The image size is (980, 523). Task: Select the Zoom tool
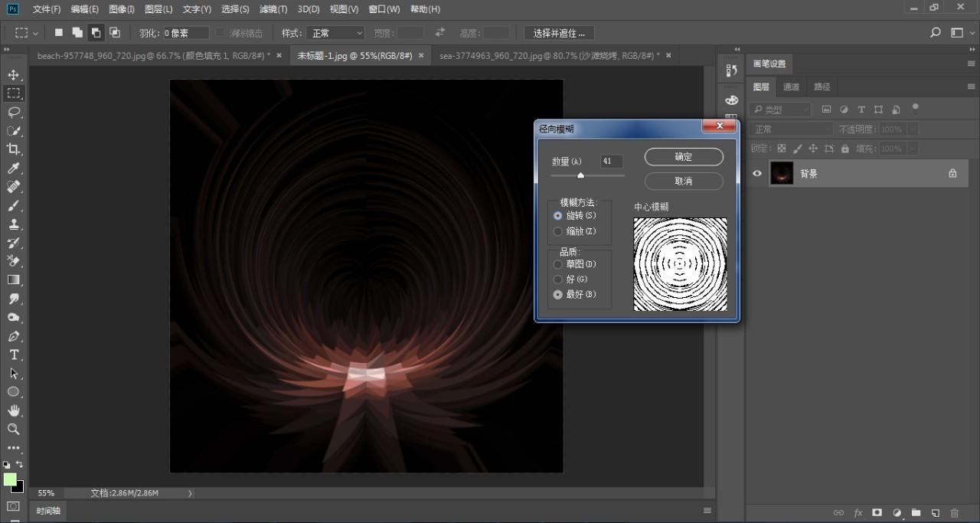[x=13, y=430]
